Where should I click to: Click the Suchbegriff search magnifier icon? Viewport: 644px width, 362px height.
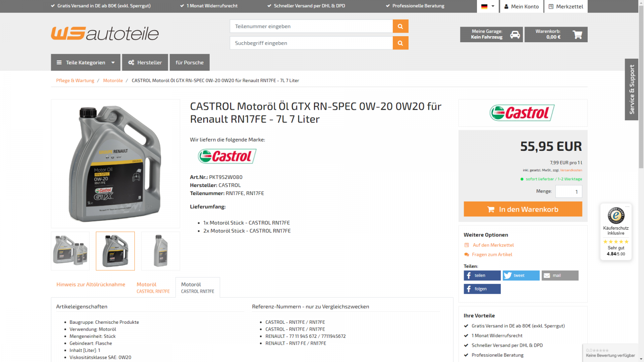coord(400,43)
